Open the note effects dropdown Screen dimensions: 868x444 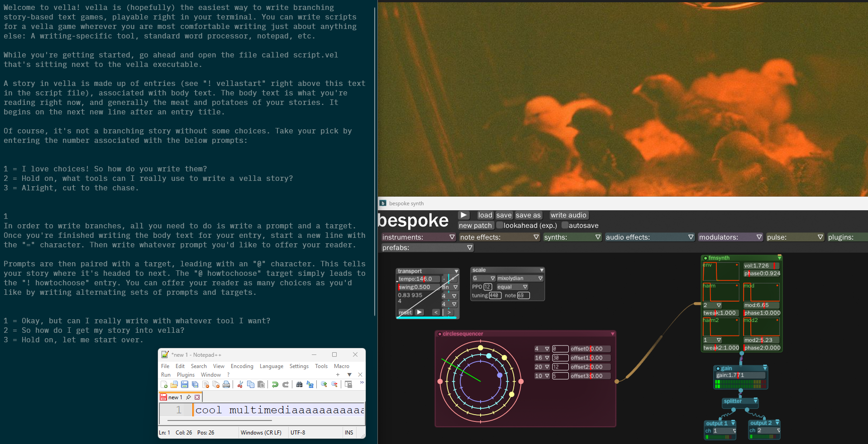(x=500, y=237)
